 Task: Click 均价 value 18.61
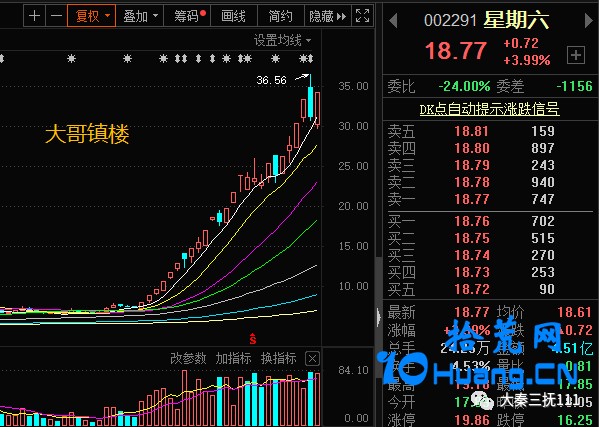(575, 312)
